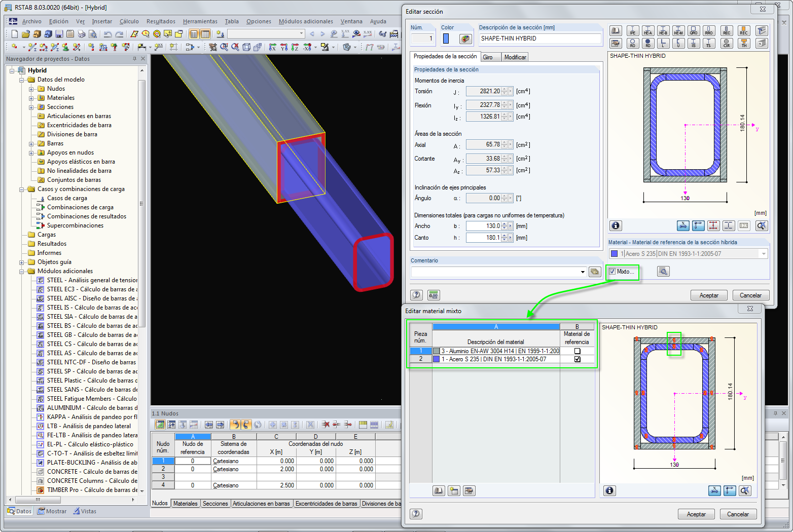Collapse the Datos del modelo tree node
This screenshot has width=793, height=532.
21,80
